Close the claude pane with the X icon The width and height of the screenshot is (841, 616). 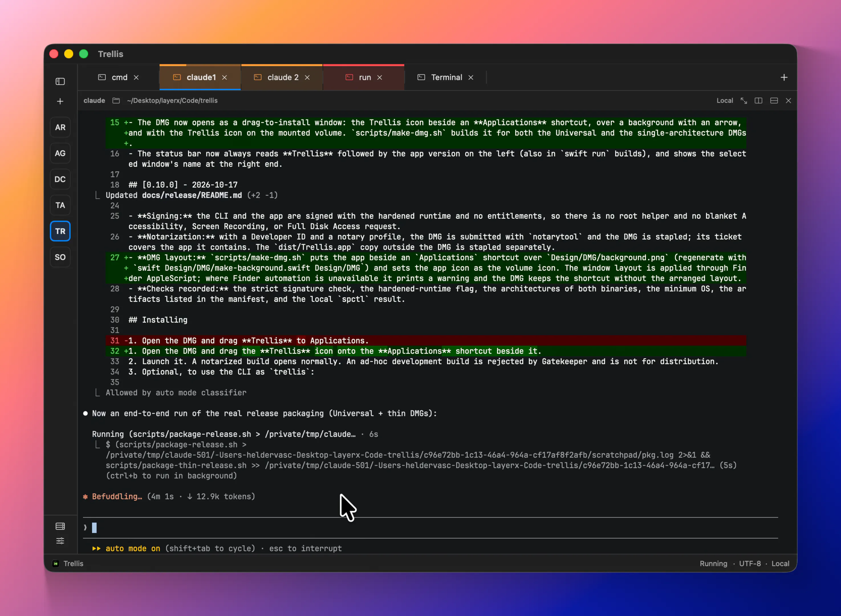click(x=789, y=101)
